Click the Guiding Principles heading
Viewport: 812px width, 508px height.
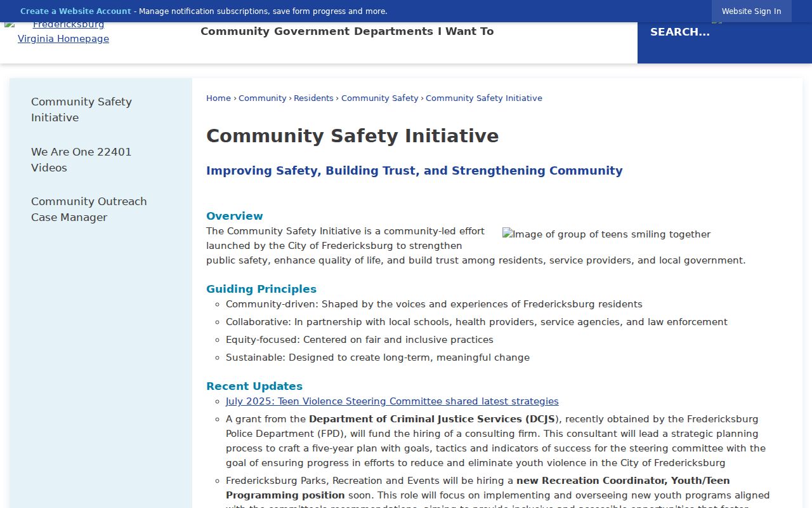(261, 289)
